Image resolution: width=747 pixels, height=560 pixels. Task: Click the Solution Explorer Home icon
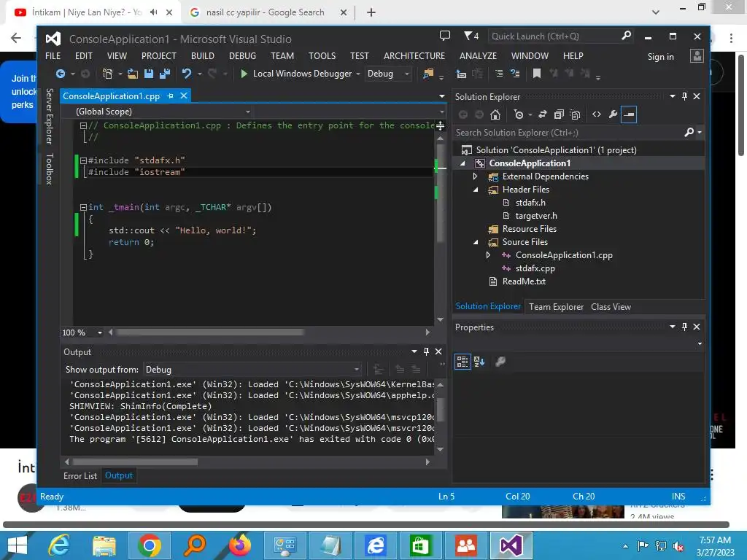pos(495,114)
